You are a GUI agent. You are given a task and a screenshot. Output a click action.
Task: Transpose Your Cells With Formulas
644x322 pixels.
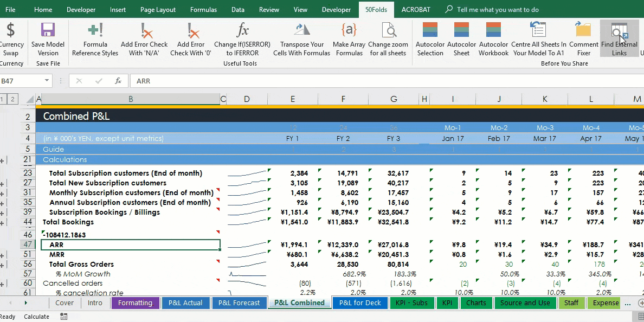tap(302, 39)
